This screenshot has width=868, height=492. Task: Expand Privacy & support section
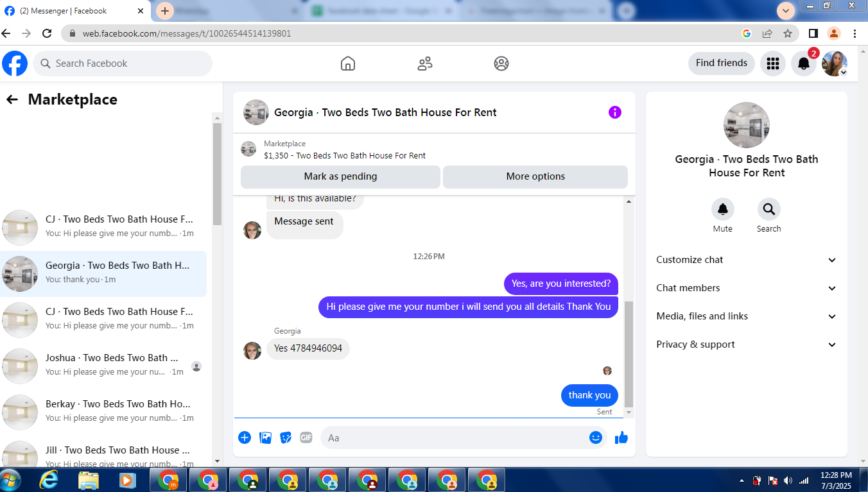click(747, 344)
